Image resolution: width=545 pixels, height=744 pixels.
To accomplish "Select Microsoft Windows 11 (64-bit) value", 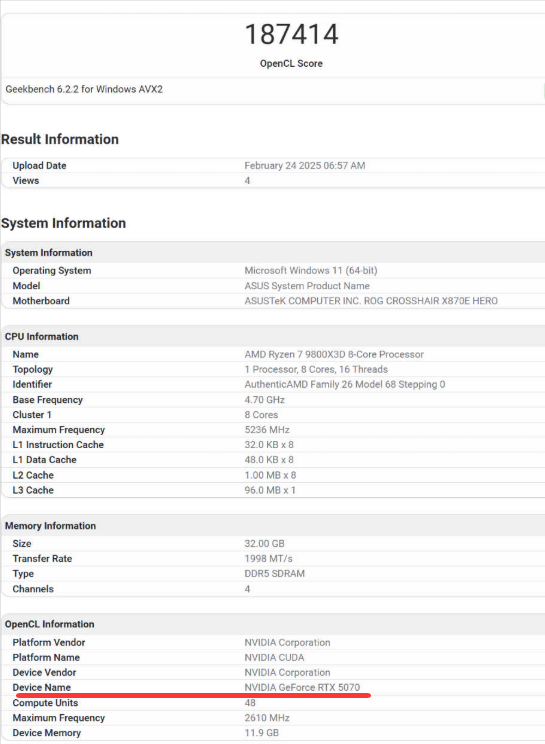I will coord(311,270).
